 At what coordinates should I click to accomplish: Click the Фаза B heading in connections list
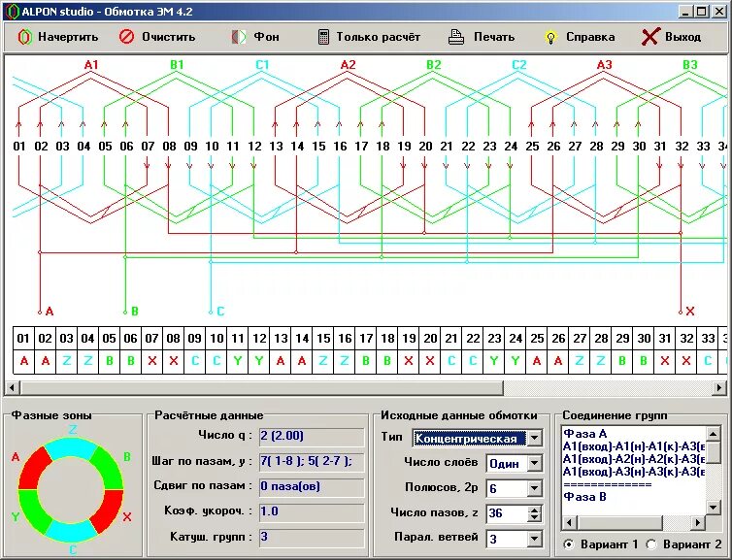pyautogui.click(x=585, y=497)
